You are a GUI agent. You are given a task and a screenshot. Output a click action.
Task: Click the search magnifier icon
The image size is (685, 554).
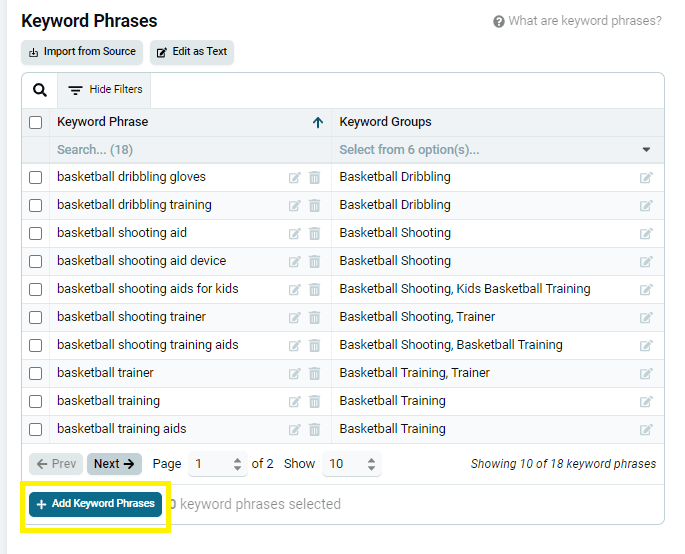40,90
